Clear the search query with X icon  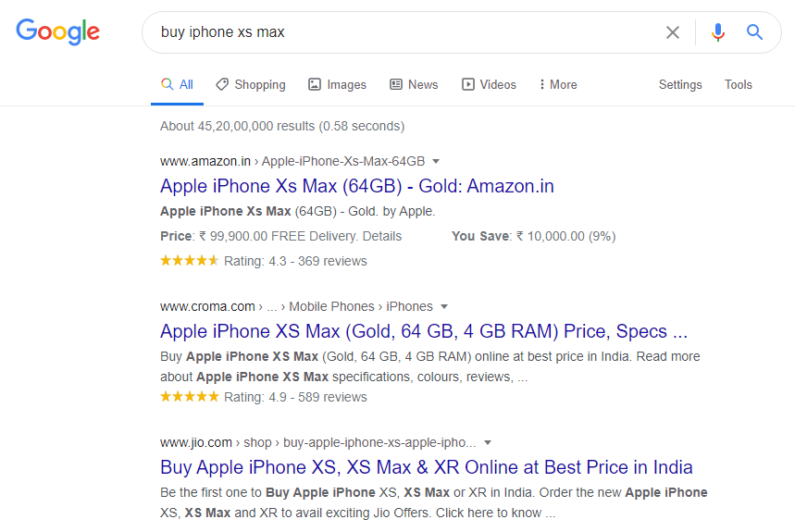coord(672,32)
